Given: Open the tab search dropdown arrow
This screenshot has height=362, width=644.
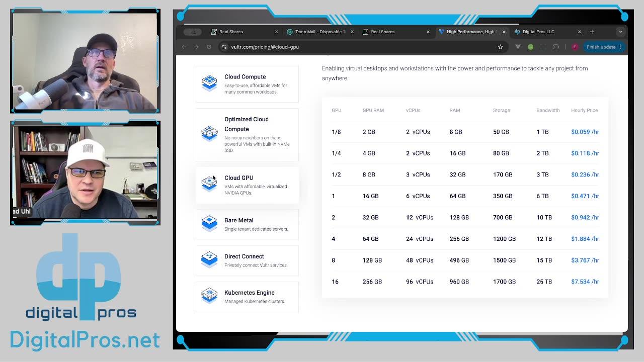Looking at the screenshot, I should tap(620, 32).
